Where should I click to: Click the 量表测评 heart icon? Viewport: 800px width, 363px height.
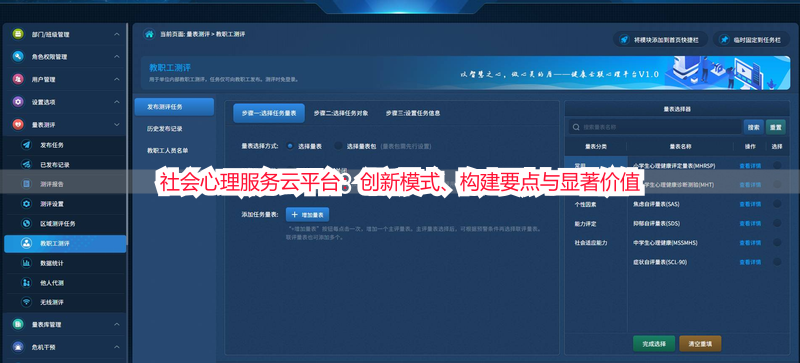(18, 124)
